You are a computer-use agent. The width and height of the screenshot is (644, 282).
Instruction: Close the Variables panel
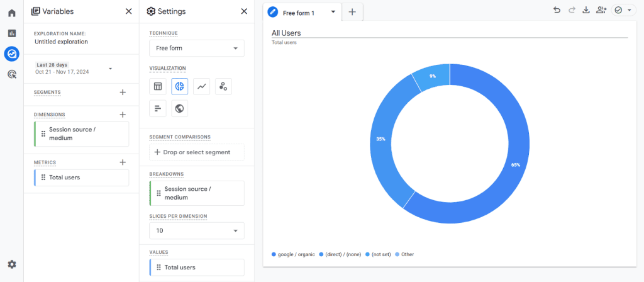[128, 11]
